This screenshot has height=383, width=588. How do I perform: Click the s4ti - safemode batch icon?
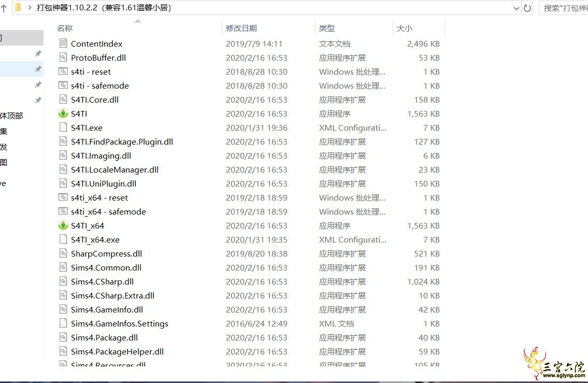coord(63,85)
